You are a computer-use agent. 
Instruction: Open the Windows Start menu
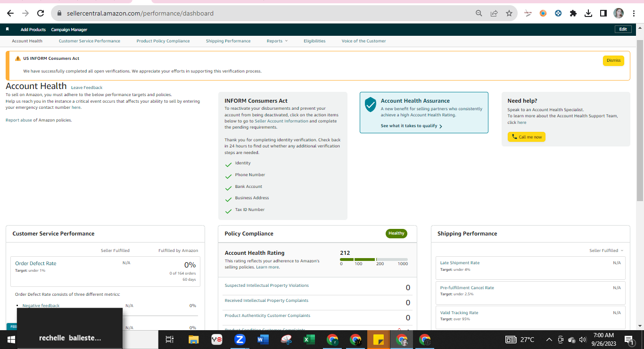click(11, 339)
